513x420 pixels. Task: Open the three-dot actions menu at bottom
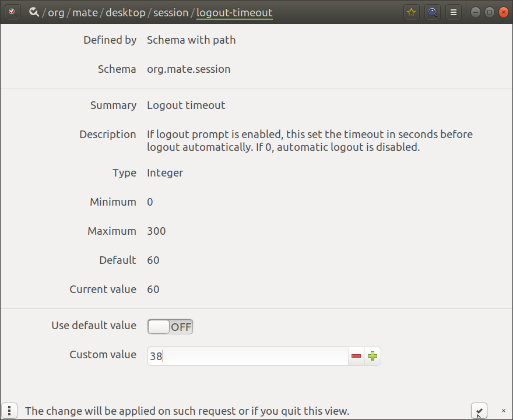10,411
